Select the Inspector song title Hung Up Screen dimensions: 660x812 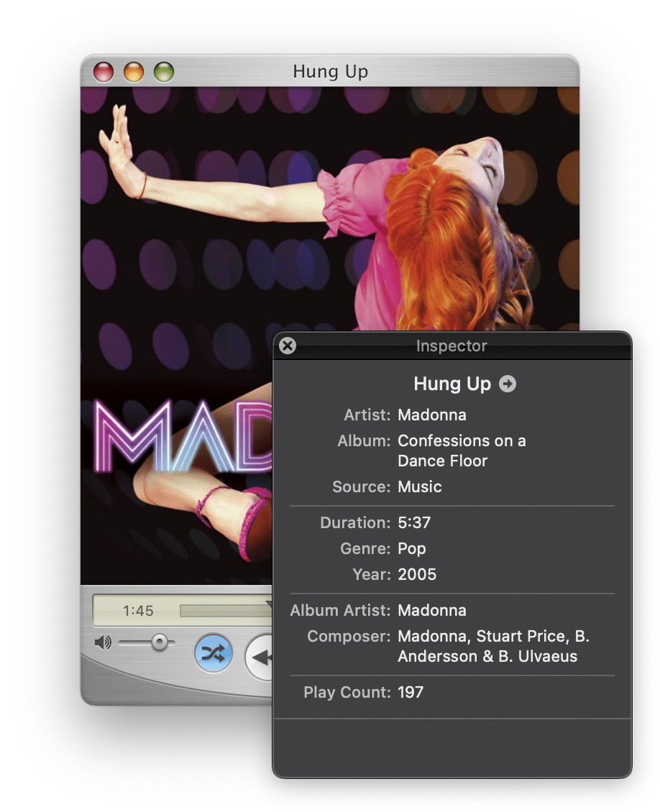tap(452, 384)
